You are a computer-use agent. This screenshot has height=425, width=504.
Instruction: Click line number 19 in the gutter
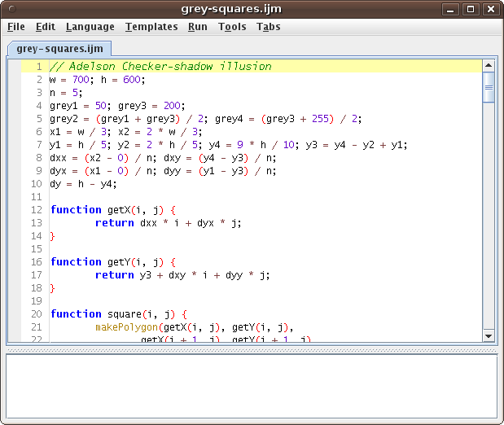(x=37, y=301)
